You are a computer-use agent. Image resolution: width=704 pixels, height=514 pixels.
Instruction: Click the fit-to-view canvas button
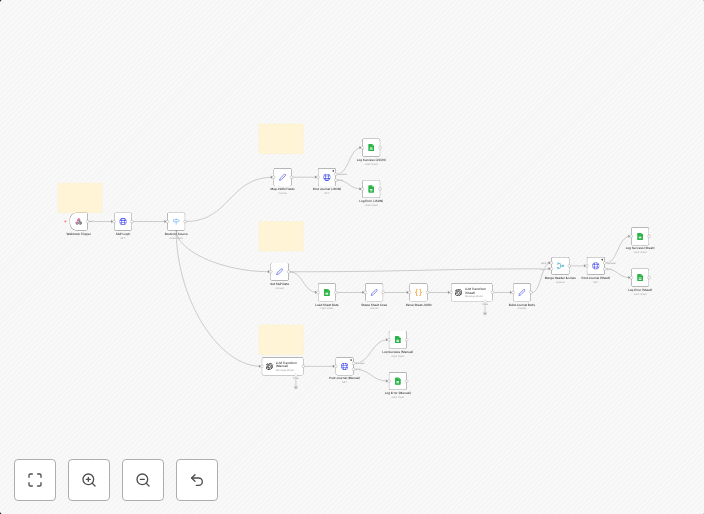click(x=35, y=480)
